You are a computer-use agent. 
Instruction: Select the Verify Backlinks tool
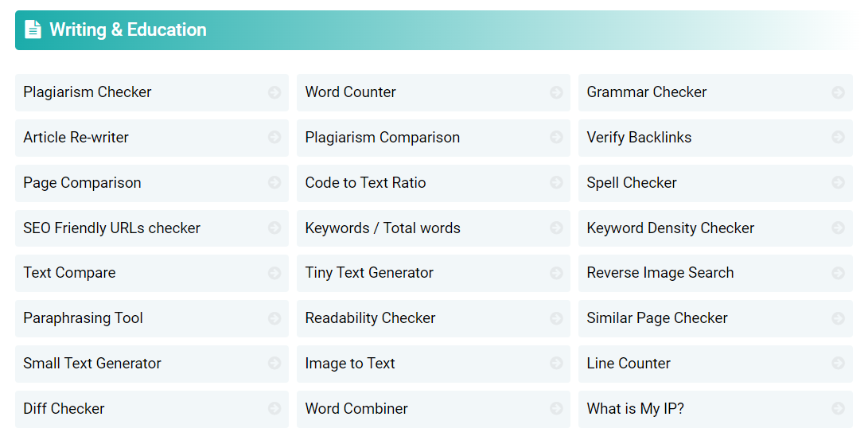(x=715, y=138)
